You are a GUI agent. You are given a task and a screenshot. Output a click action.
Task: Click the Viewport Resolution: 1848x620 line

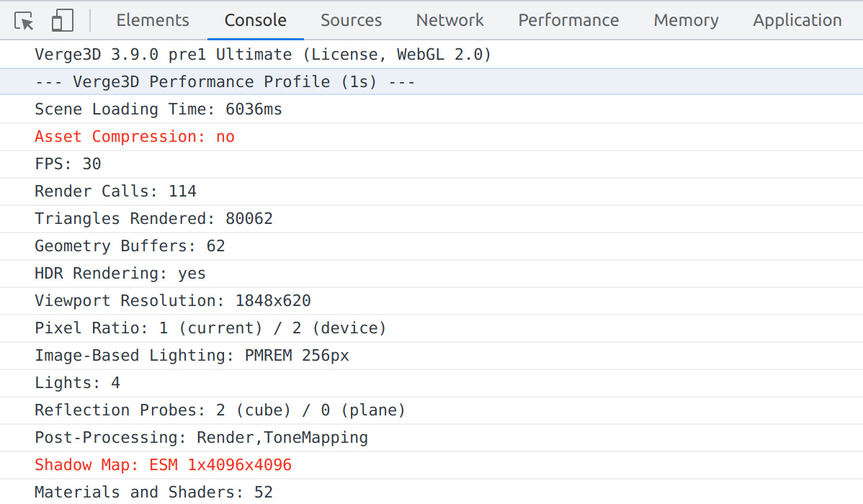click(431, 301)
